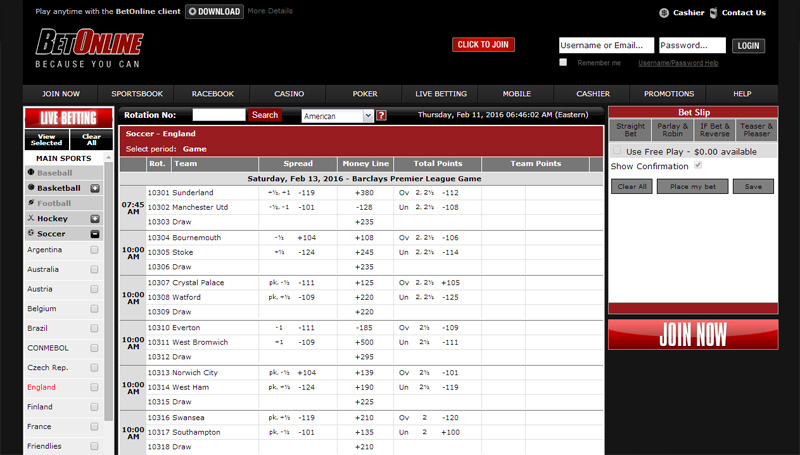Open the Promotions menu

(669, 94)
